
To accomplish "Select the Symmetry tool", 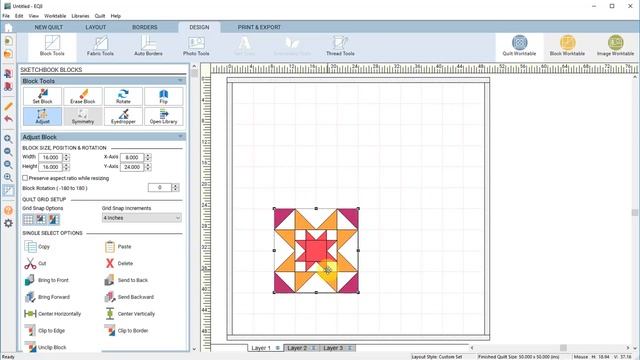I will coord(82,116).
